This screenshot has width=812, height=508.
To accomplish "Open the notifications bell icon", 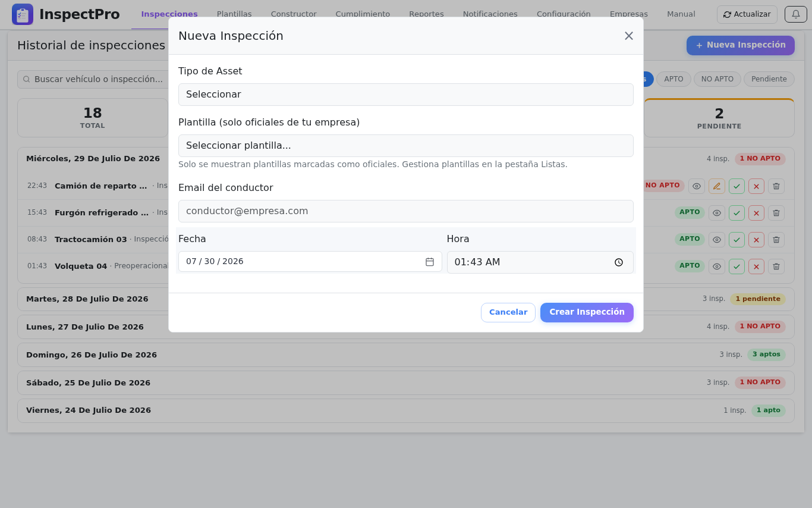I will click(x=796, y=14).
